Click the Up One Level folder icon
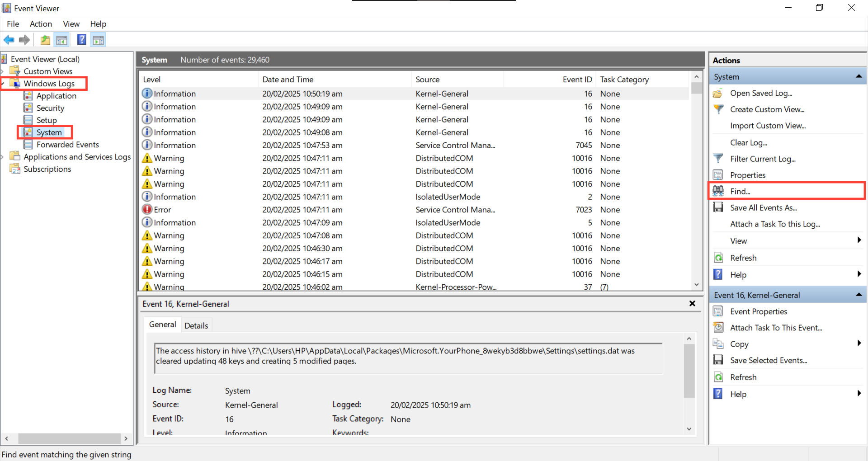 (x=45, y=40)
